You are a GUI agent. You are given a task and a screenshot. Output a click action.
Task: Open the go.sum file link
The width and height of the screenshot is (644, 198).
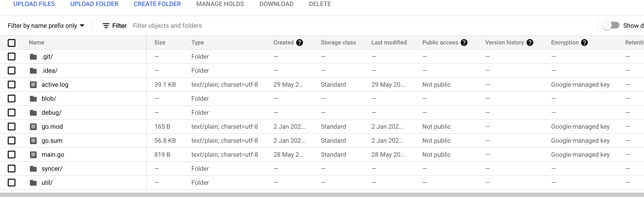point(52,141)
